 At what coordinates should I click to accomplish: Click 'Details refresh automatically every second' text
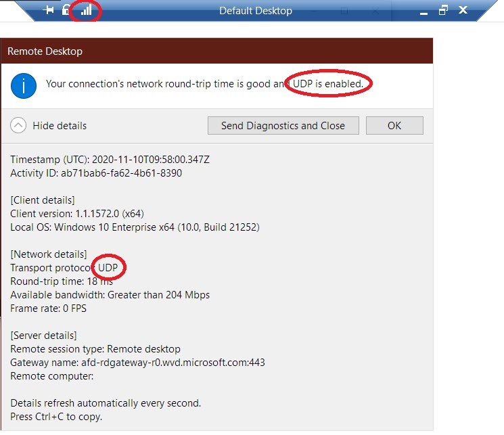106,403
